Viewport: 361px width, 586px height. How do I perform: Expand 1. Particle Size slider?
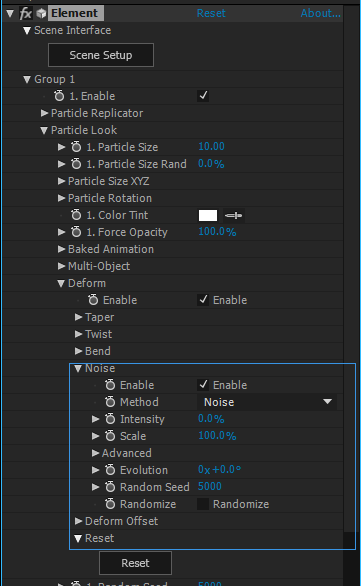(61, 147)
